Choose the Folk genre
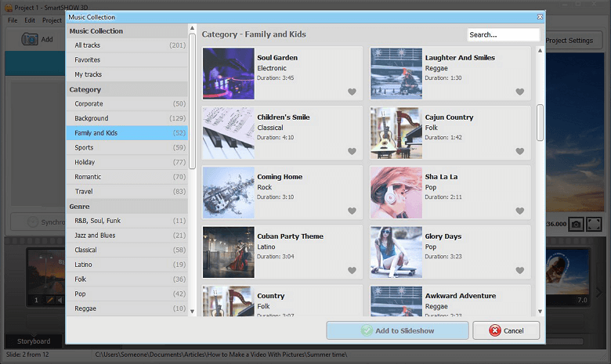The image size is (611, 364). click(127, 279)
